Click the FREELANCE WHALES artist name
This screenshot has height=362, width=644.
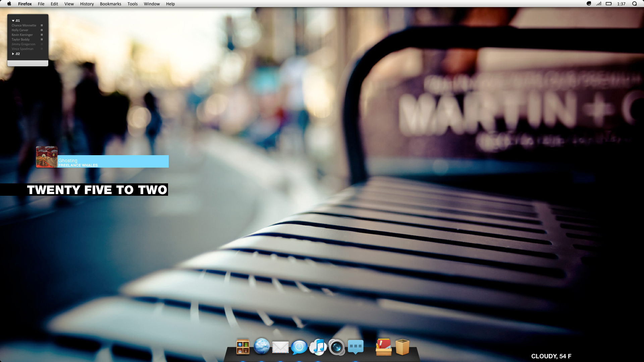tap(78, 165)
